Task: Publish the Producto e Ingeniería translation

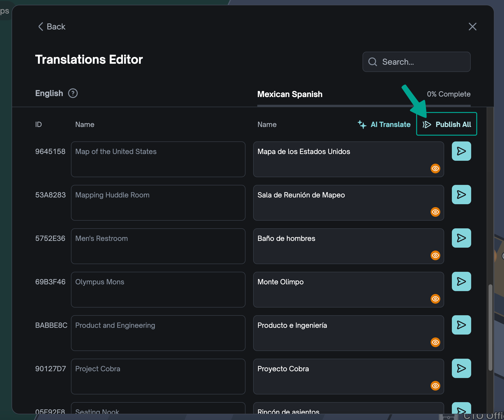Action: pos(461,325)
